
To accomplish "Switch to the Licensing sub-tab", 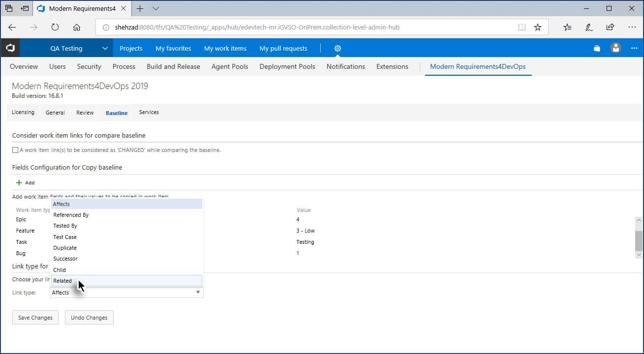I will point(23,112).
